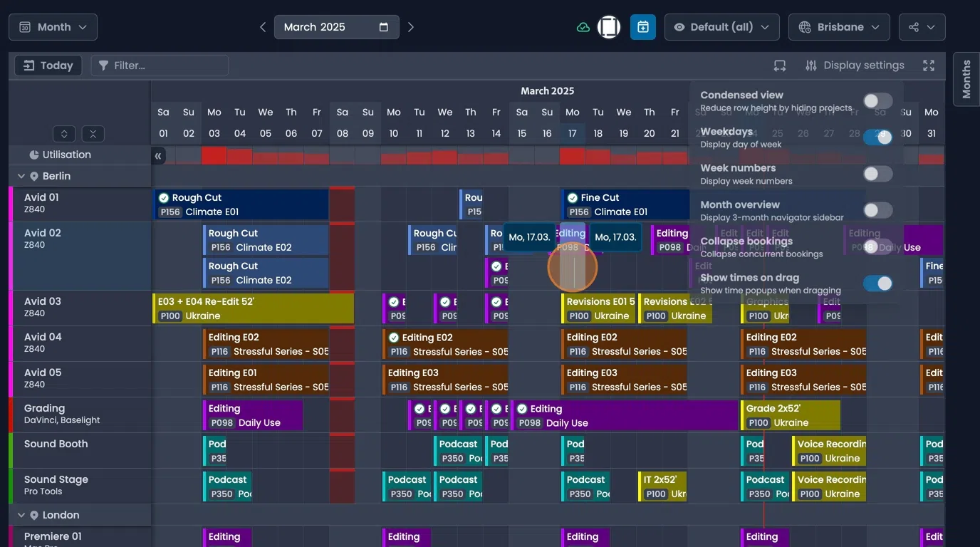The width and height of the screenshot is (980, 547).
Task: Select the Months tab on the right edge
Action: (x=965, y=80)
